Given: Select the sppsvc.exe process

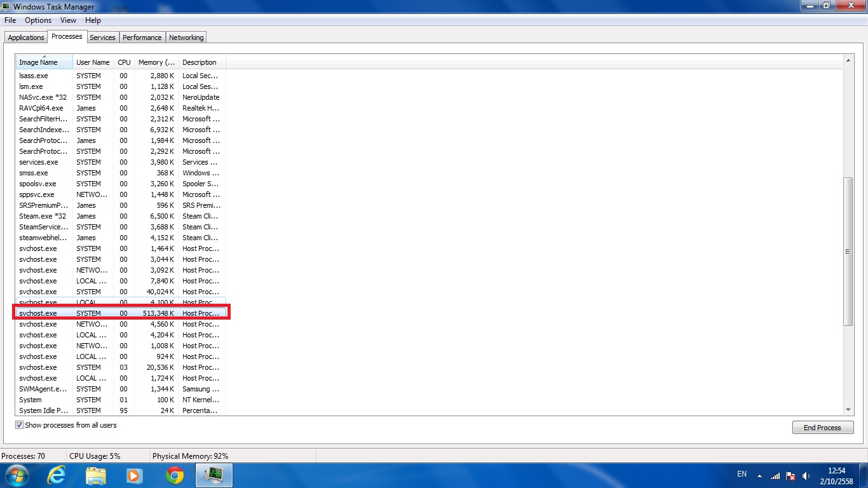Looking at the screenshot, I should pos(121,194).
